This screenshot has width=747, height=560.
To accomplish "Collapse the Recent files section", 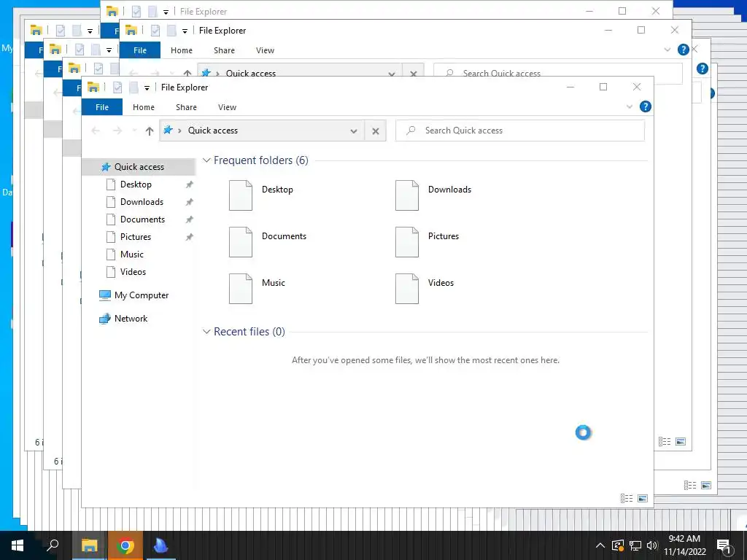I will pos(206,332).
